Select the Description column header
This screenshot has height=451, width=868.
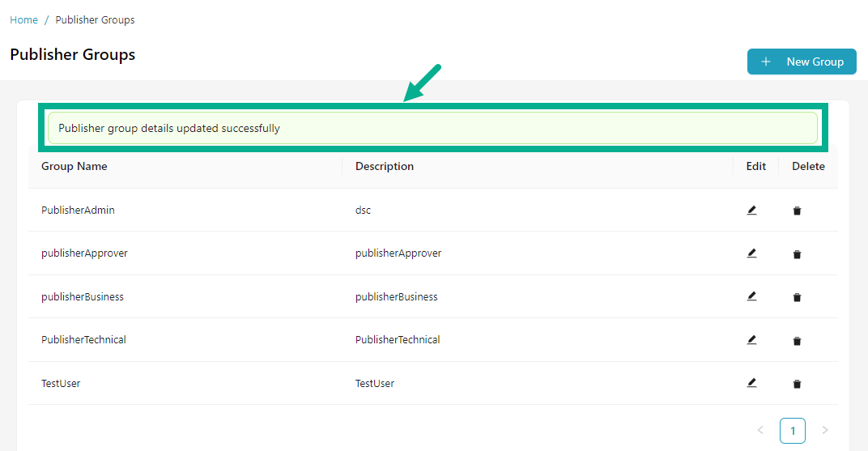(384, 166)
